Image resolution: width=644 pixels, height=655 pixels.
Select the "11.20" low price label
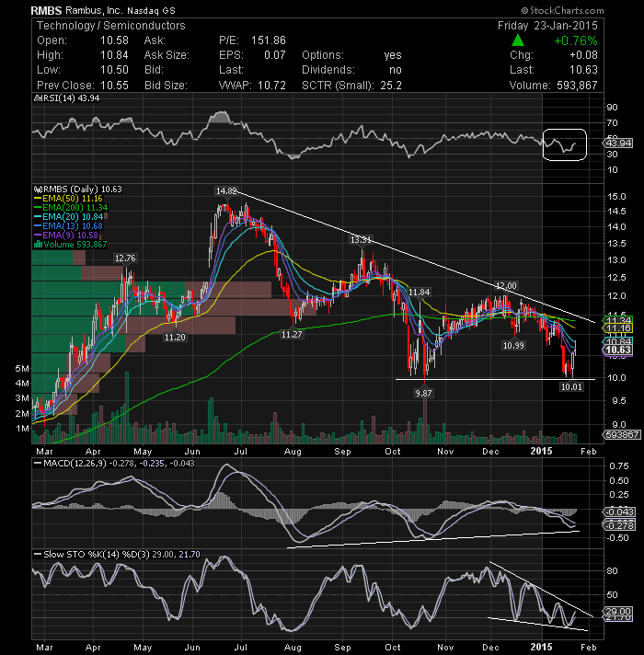tap(175, 337)
